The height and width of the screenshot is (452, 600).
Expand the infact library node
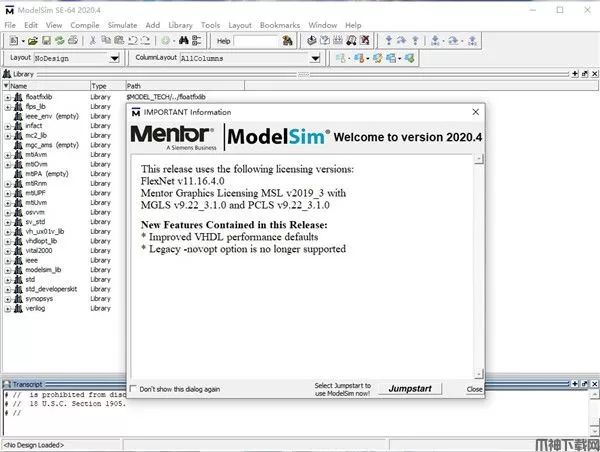[8, 126]
